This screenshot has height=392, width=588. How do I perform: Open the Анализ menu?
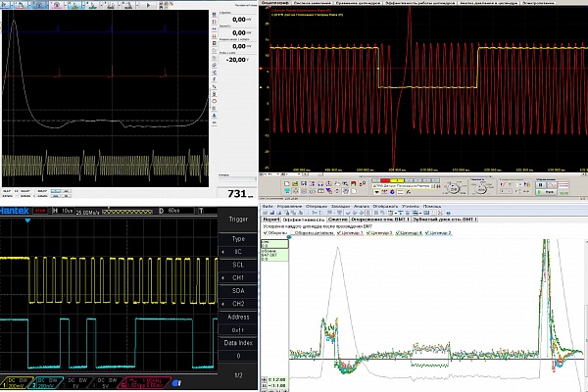pos(362,207)
